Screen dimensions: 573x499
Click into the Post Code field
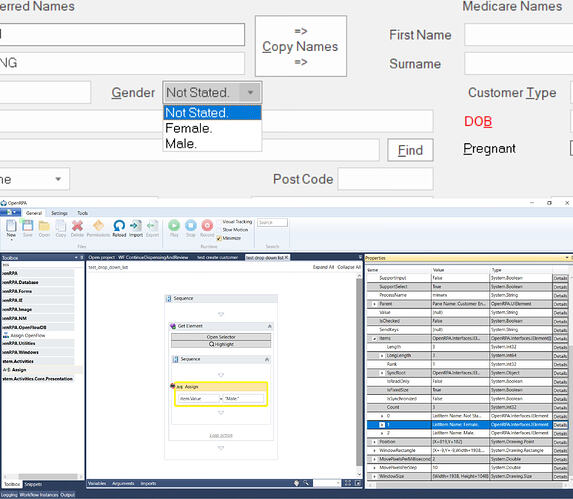coord(385,179)
